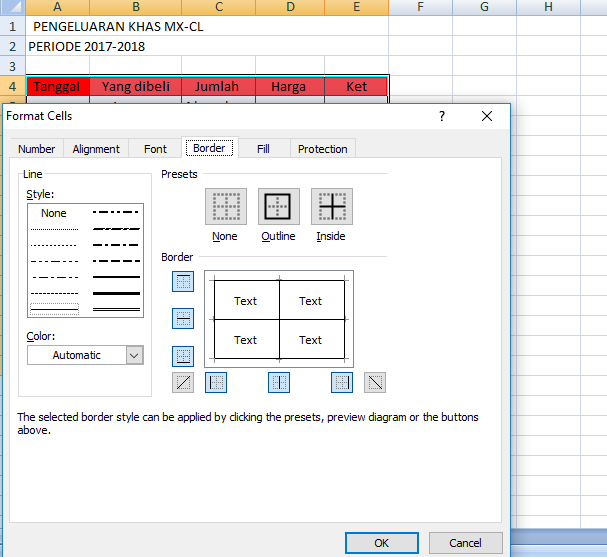This screenshot has height=557, width=607.
Task: Select the slanted dash-dot line style
Action: 116,229
